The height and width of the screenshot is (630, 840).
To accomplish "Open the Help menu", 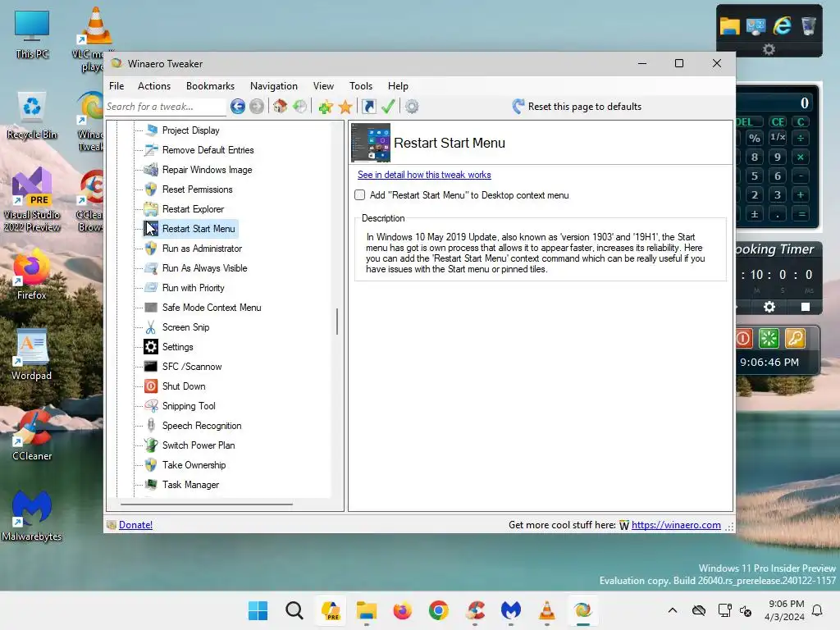I will pos(398,85).
